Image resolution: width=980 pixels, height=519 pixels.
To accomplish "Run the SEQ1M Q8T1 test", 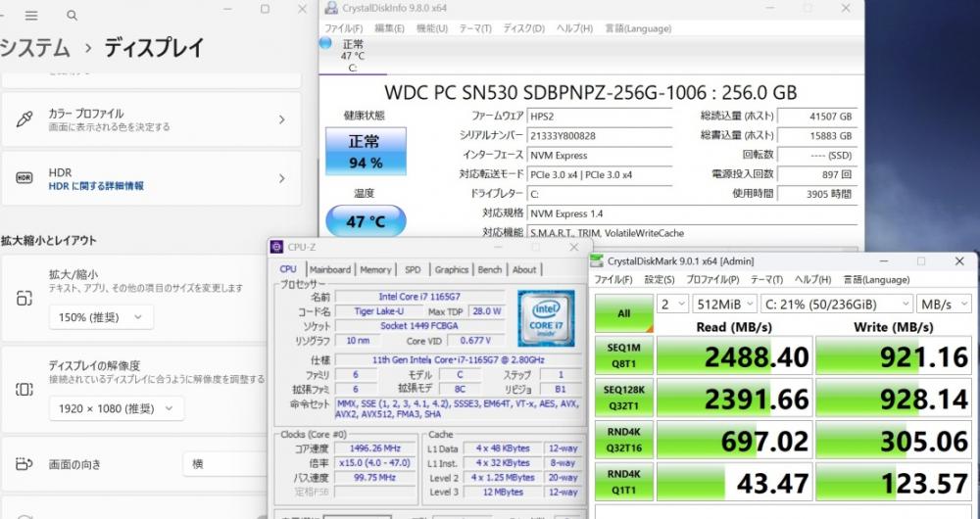I will (x=623, y=356).
